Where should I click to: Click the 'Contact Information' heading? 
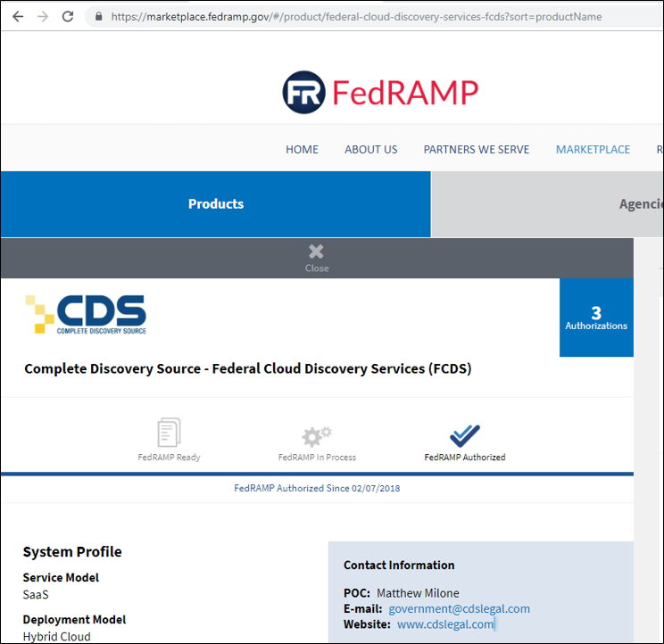(x=399, y=566)
